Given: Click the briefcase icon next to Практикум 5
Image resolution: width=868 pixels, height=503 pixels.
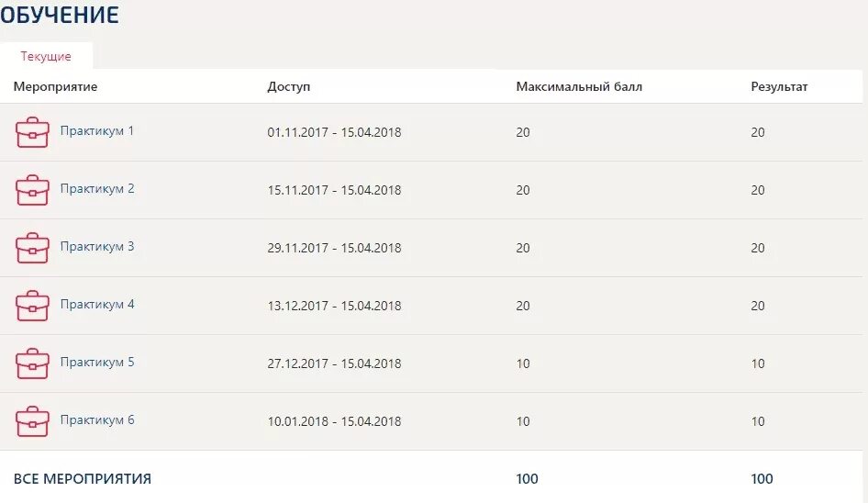Looking at the screenshot, I should 32,363.
